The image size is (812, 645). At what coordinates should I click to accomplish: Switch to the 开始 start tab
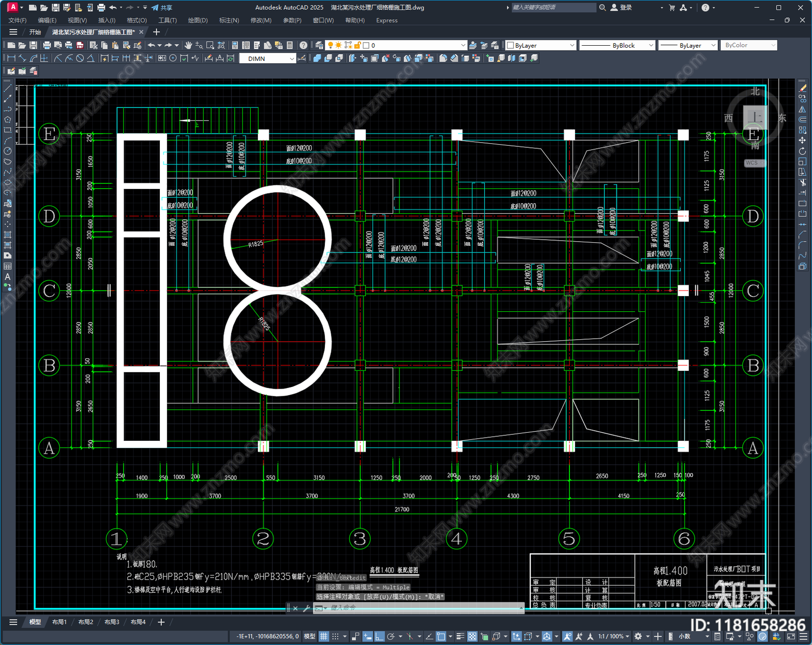pos(35,32)
